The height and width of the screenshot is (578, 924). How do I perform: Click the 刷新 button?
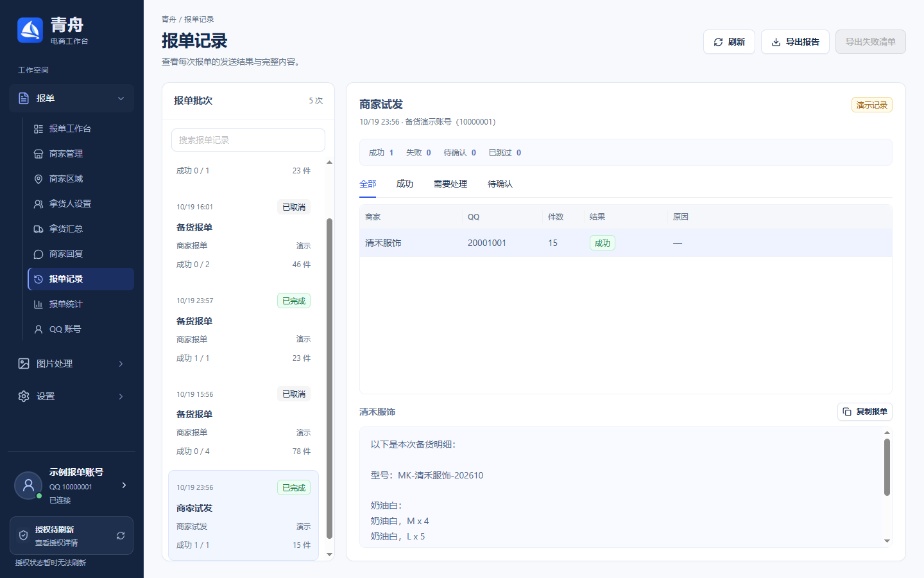[729, 42]
